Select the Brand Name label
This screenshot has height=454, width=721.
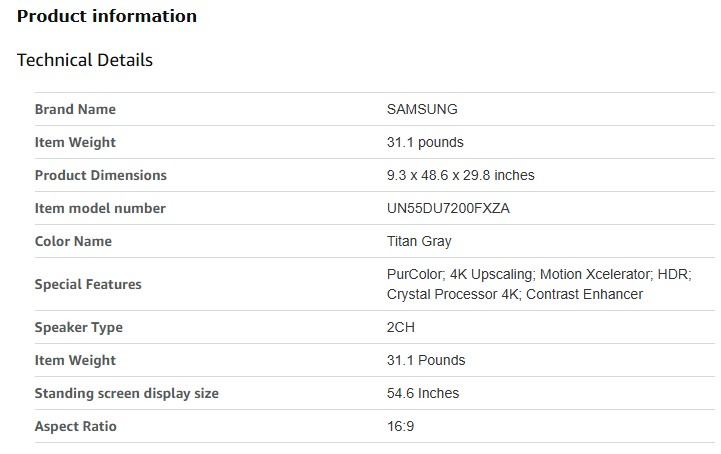click(75, 109)
